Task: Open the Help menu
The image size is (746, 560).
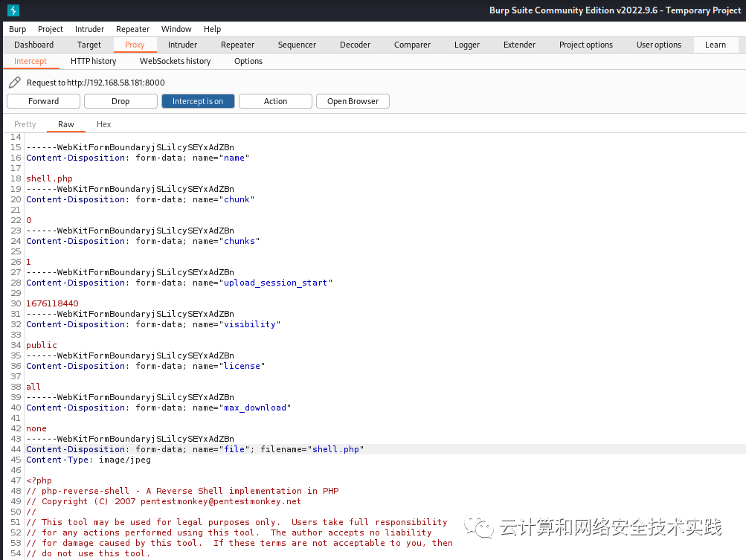Action: [212, 29]
